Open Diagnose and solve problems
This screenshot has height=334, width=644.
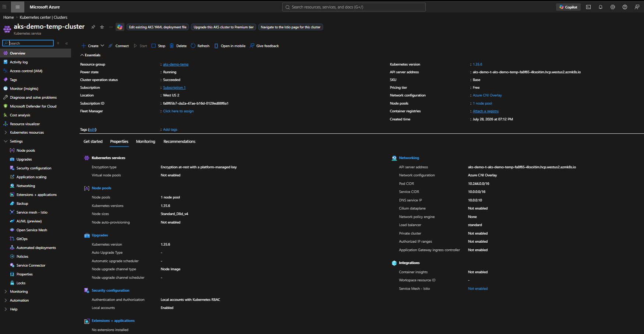(x=33, y=98)
